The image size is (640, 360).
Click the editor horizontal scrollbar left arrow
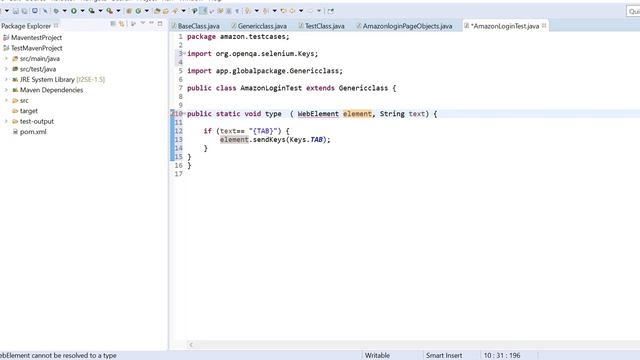pos(191,345)
